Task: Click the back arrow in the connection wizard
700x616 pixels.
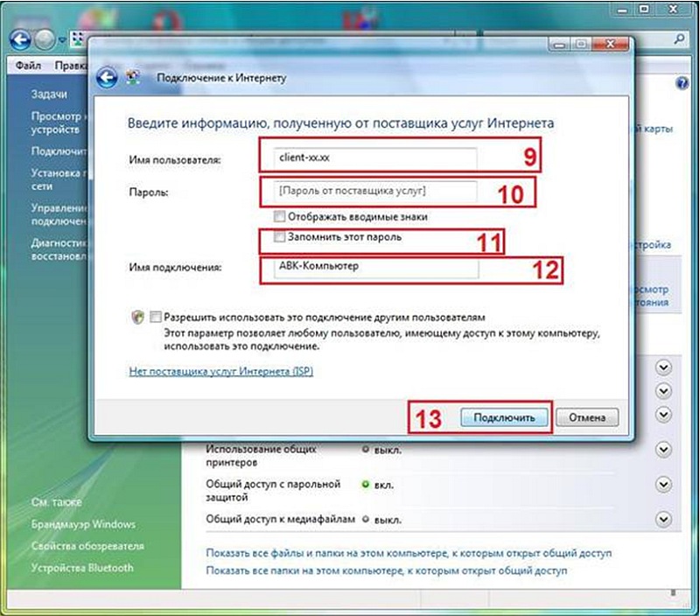Action: pos(108,78)
